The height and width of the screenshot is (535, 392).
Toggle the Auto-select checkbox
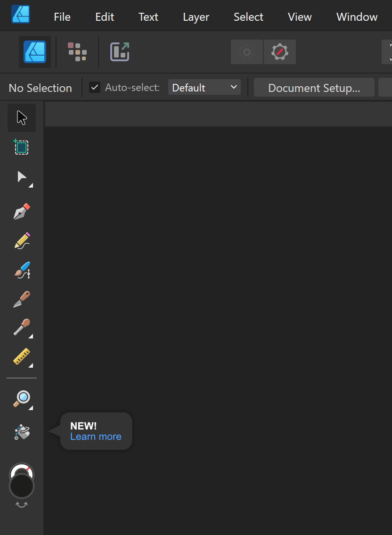pos(95,87)
